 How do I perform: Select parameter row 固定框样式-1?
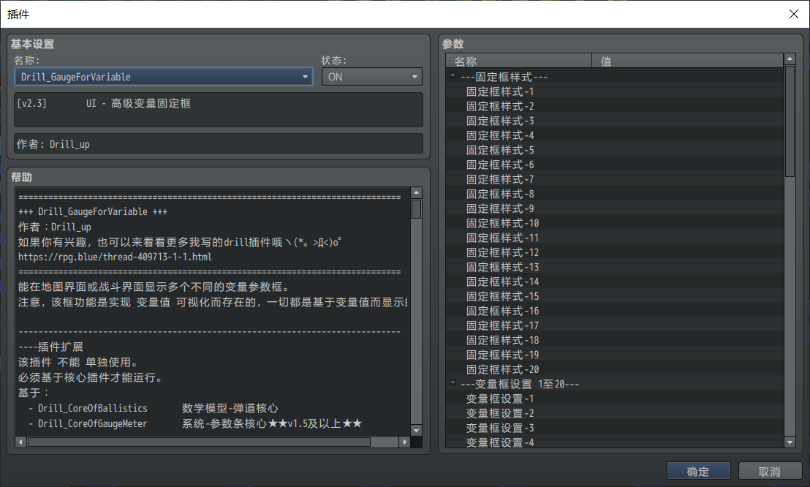[500, 91]
